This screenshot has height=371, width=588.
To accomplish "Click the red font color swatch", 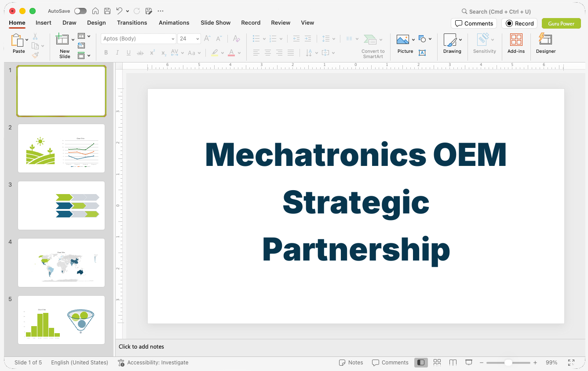I will (231, 53).
